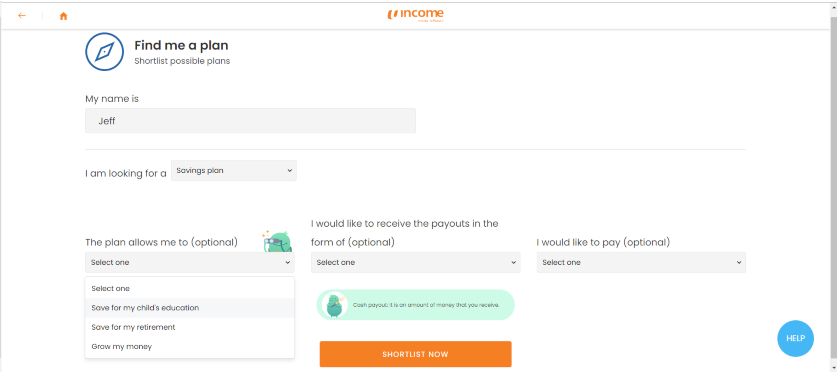837x372 pixels.
Task: Expand the 'I would like to pay' dropdown
Action: tap(641, 263)
